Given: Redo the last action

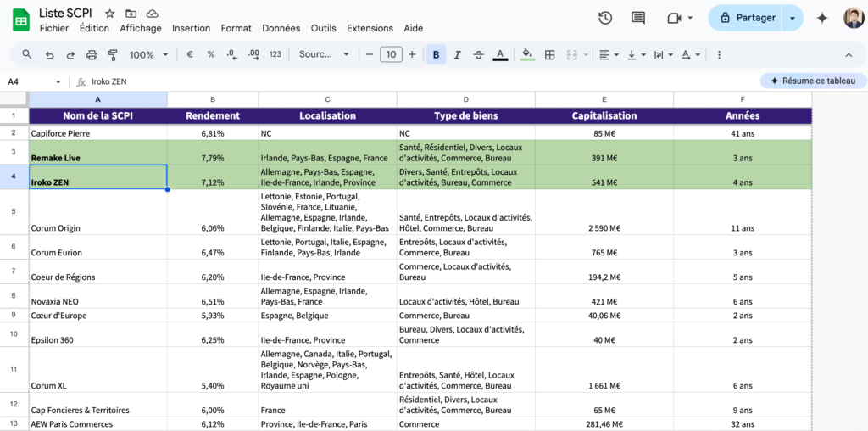Looking at the screenshot, I should pos(70,54).
